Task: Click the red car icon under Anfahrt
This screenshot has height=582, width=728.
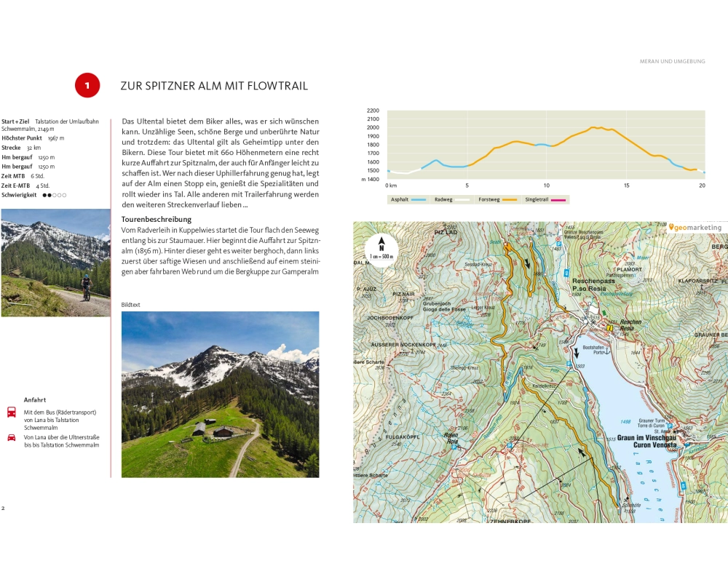Action: coord(12,438)
